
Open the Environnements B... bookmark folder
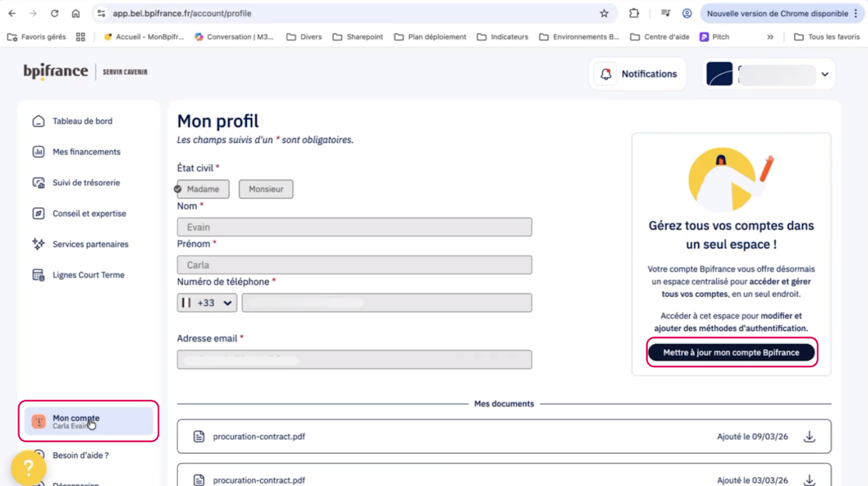tap(579, 37)
